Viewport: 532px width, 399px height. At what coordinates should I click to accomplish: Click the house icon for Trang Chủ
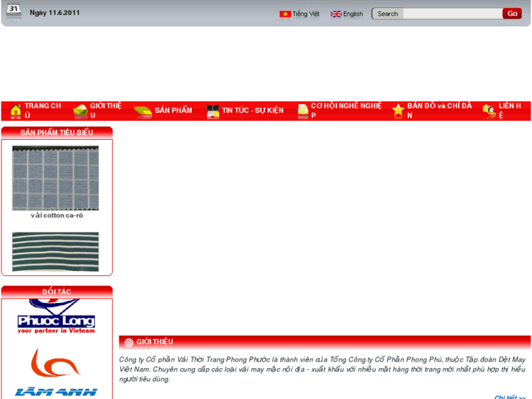coord(15,111)
